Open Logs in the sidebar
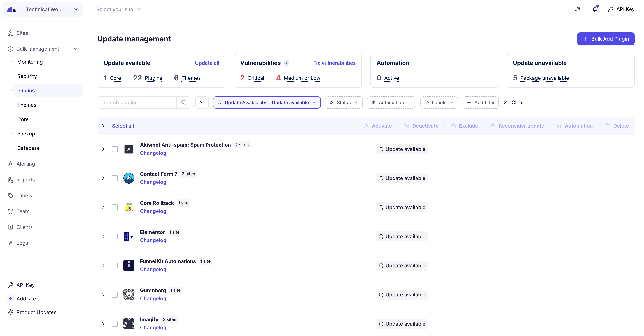The width and height of the screenshot is (644, 336). coord(22,243)
